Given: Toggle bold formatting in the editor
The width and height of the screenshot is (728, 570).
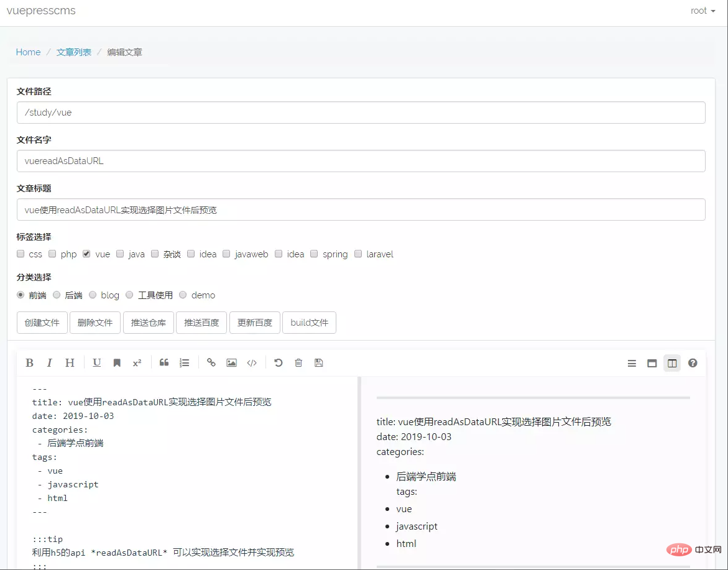Looking at the screenshot, I should pyautogui.click(x=29, y=362).
